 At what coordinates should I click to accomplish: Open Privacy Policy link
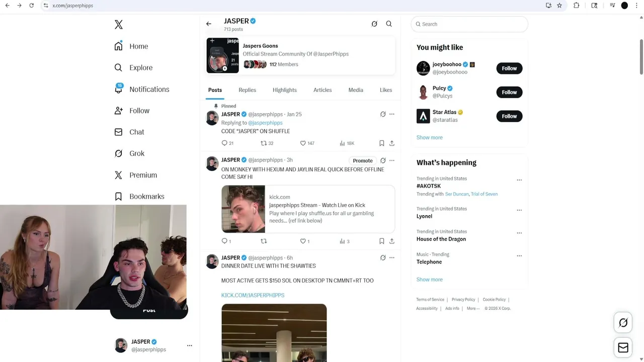463,300
